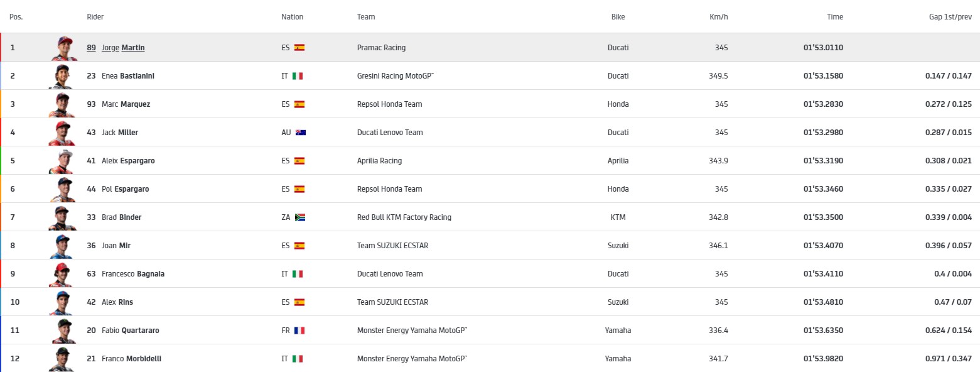Image resolution: width=980 pixels, height=372 pixels.
Task: Click the French flag beside Fabio Quartararo
Action: click(299, 331)
